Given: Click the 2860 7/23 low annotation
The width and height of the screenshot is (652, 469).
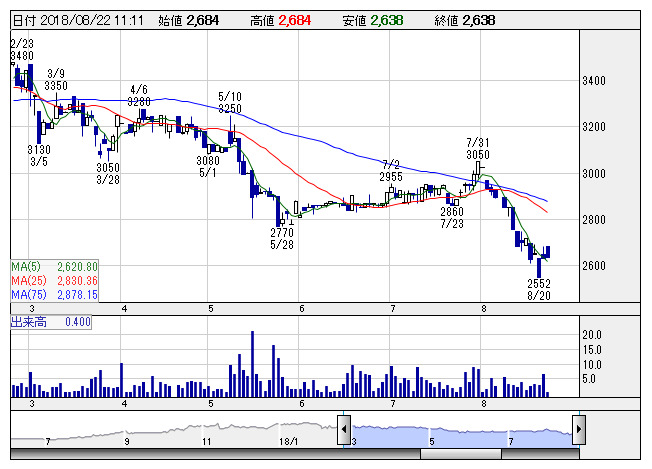Looking at the screenshot, I should (x=452, y=217).
